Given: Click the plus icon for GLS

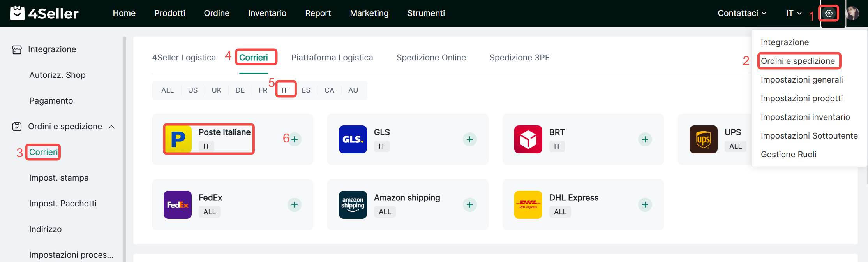Looking at the screenshot, I should click(x=470, y=139).
